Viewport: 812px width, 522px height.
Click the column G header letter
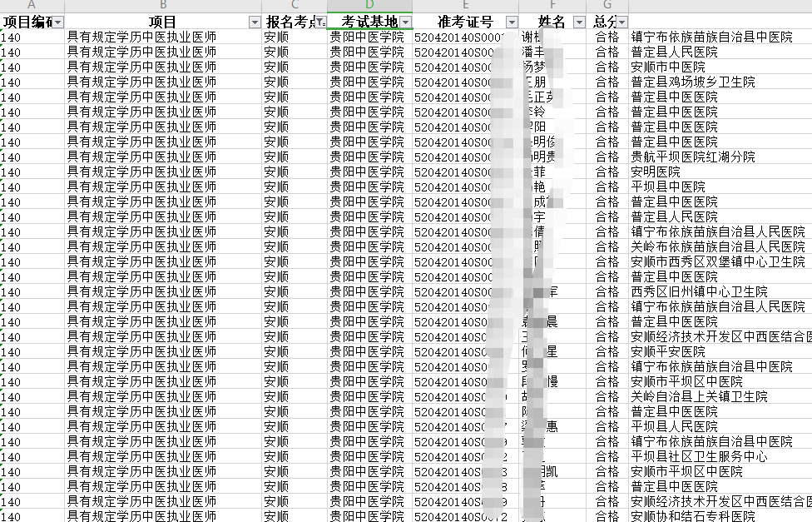point(607,6)
